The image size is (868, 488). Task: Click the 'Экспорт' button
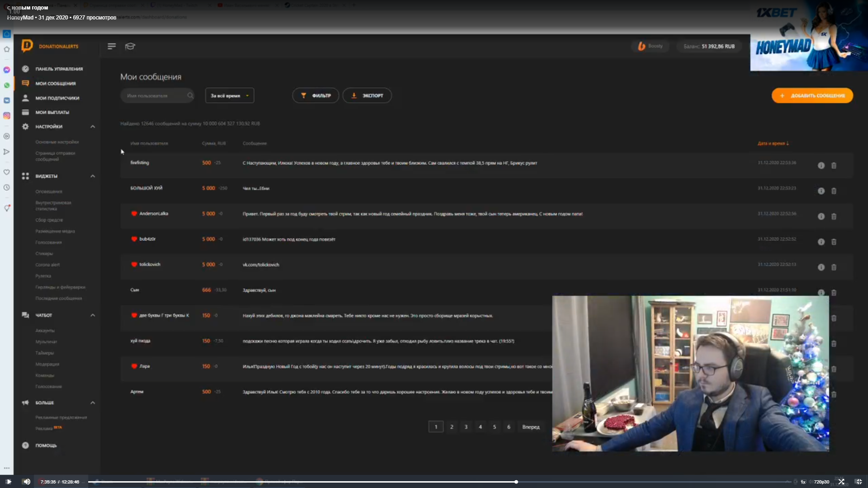(367, 95)
